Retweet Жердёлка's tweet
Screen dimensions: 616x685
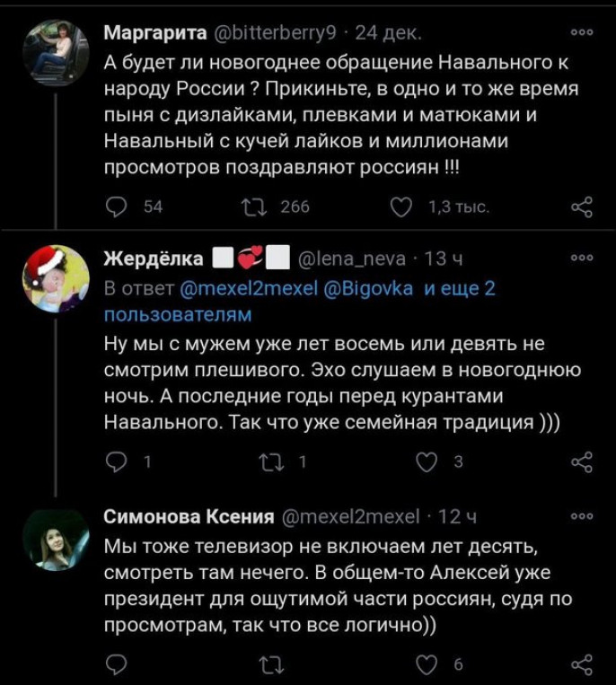click(x=268, y=462)
